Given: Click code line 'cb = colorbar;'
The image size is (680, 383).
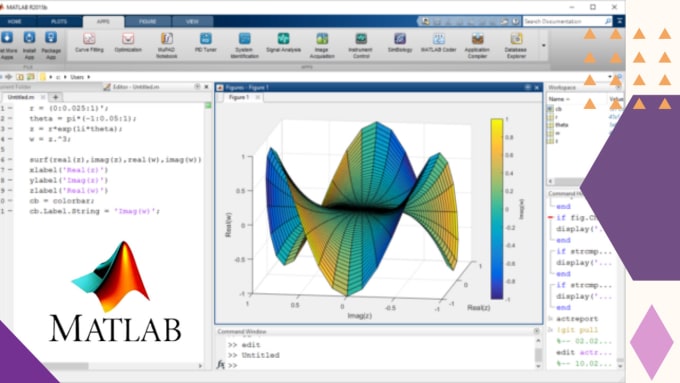Looking at the screenshot, I should pos(62,201).
